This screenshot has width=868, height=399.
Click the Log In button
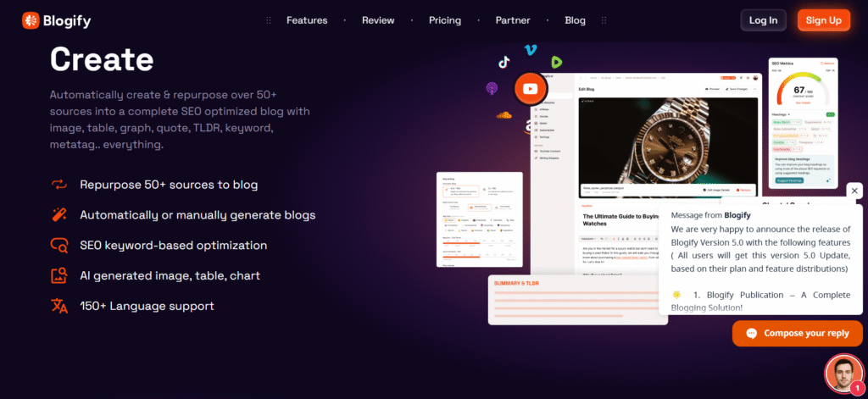coord(764,20)
